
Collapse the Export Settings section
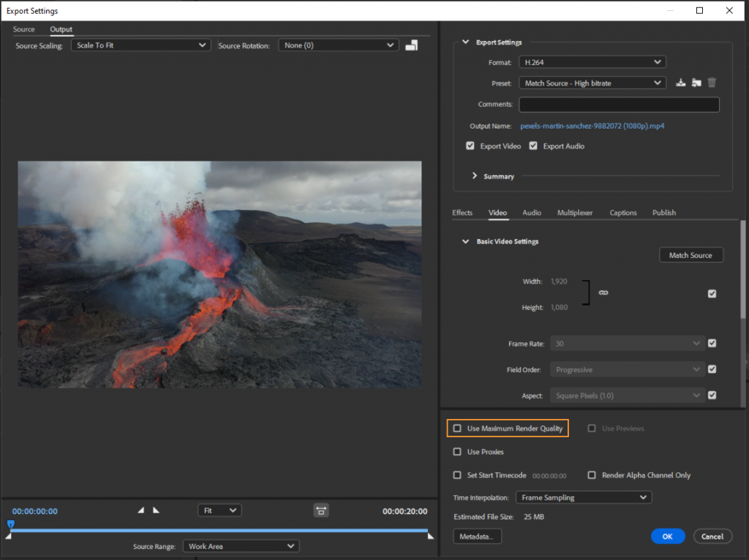click(x=466, y=42)
